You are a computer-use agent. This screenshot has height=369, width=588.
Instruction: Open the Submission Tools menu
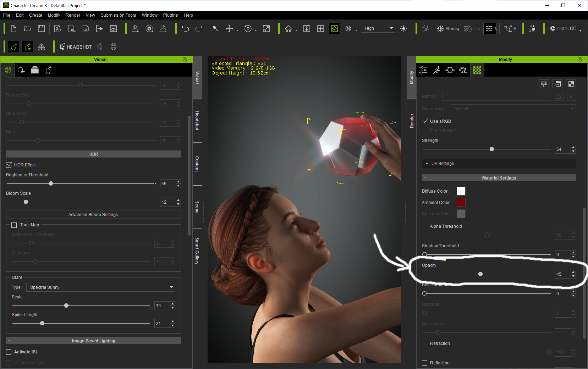point(118,15)
